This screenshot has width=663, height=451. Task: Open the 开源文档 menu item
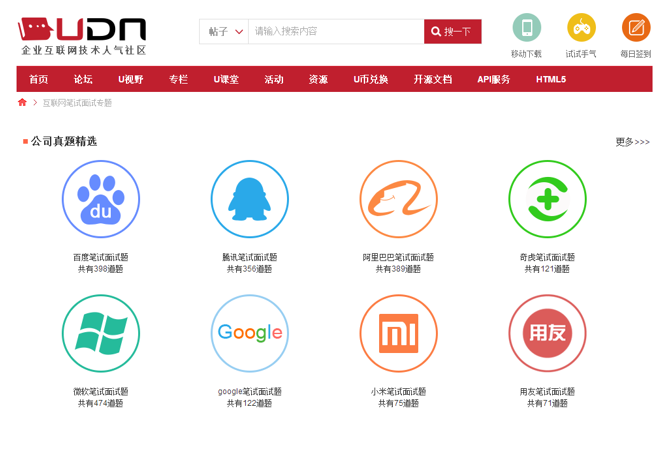pos(432,79)
